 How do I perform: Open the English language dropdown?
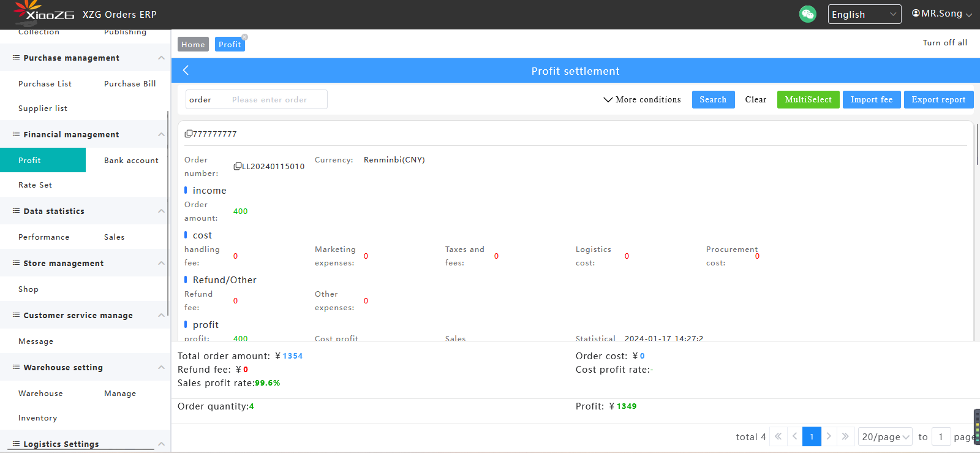[x=864, y=14]
